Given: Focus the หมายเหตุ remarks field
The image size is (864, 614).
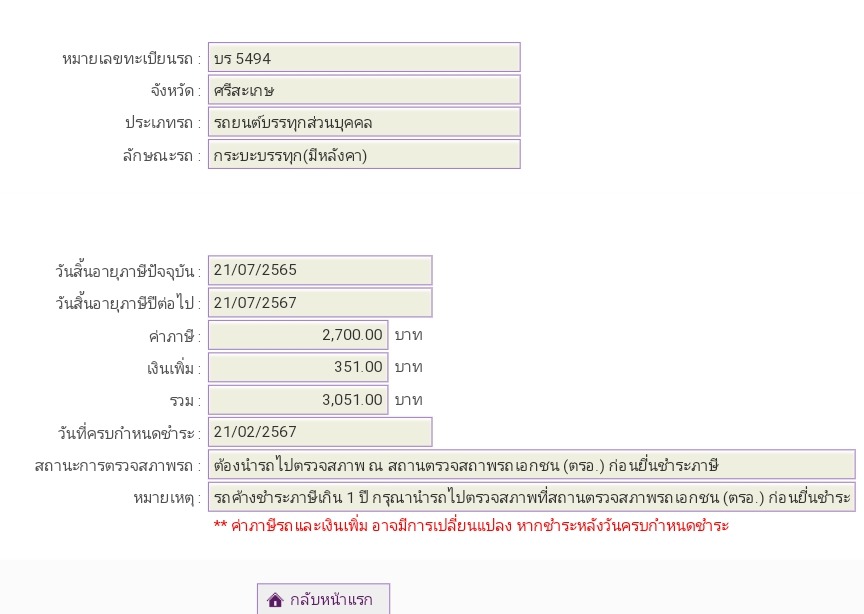Looking at the screenshot, I should click(531, 497).
